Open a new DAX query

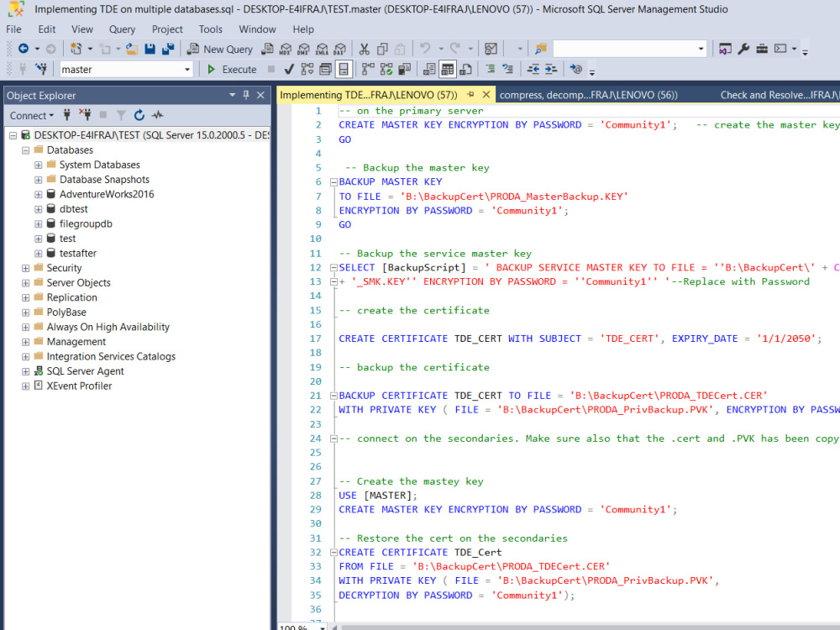pyautogui.click(x=340, y=49)
